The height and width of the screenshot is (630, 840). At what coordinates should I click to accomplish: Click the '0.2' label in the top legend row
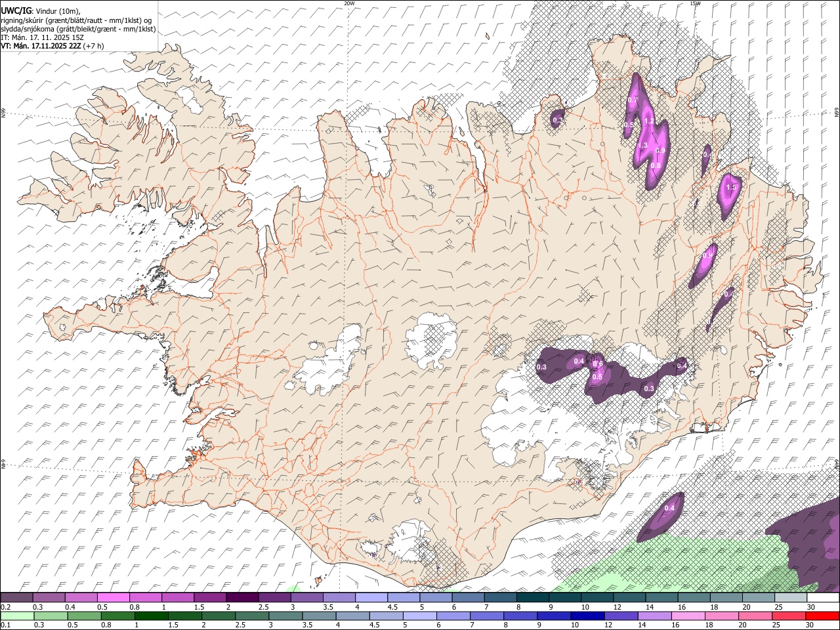click(x=5, y=607)
